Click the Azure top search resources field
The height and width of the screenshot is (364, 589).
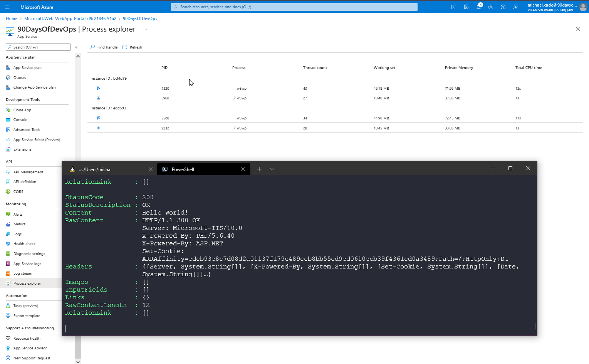click(294, 7)
